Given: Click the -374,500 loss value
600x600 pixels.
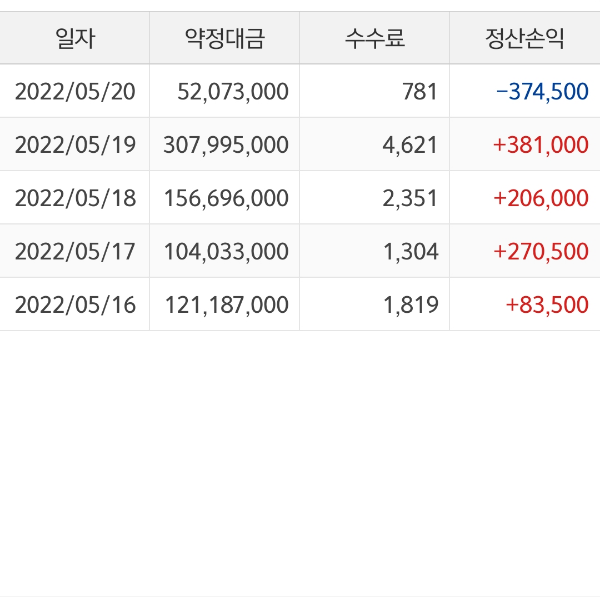Looking at the screenshot, I should (x=542, y=92).
